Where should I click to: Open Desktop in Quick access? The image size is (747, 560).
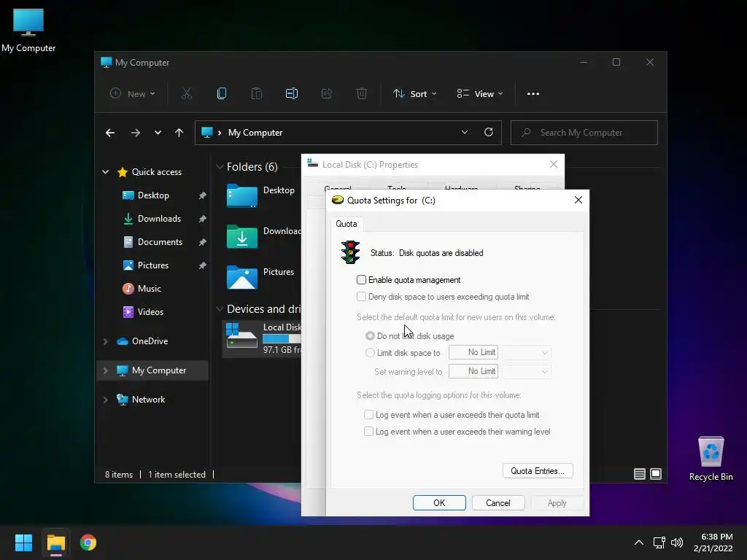coord(153,195)
